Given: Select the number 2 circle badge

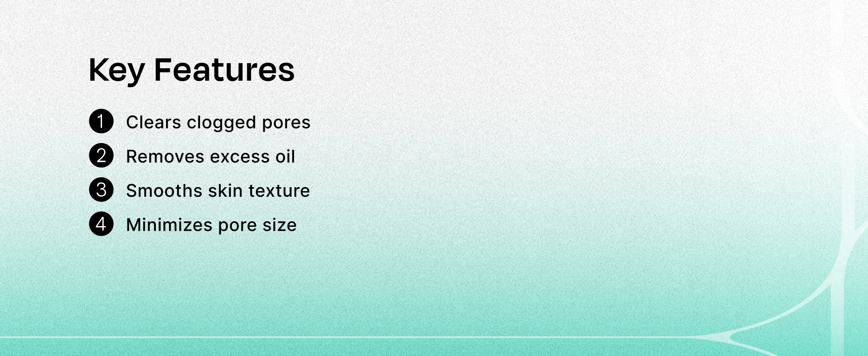Looking at the screenshot, I should tap(101, 155).
